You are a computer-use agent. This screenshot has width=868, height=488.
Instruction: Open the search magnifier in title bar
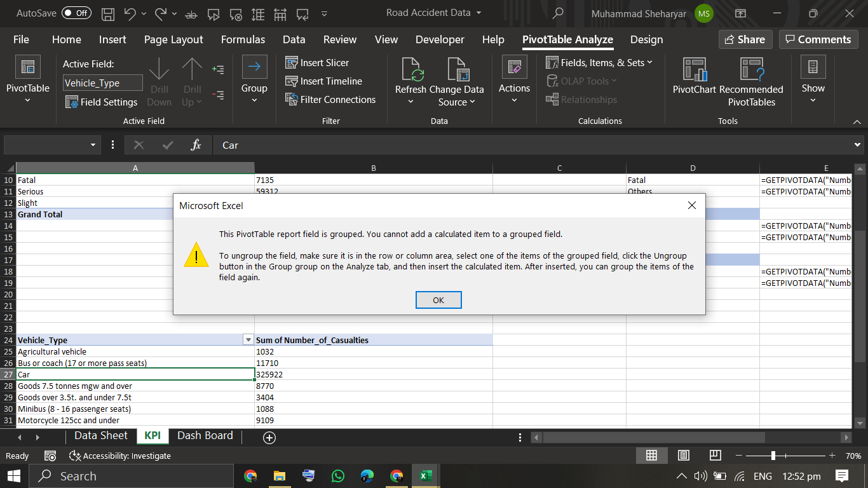tap(559, 13)
